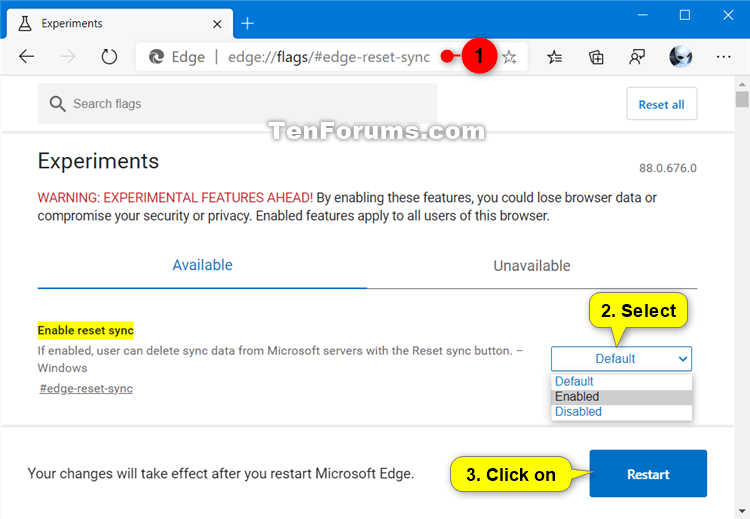Click the Experiments page heading

point(98,161)
